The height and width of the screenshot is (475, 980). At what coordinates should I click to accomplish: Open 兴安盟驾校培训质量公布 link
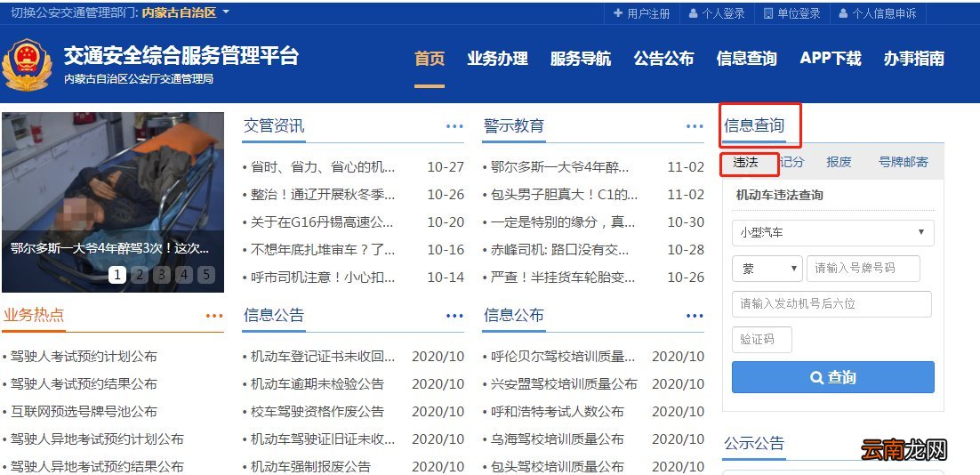[x=563, y=383]
